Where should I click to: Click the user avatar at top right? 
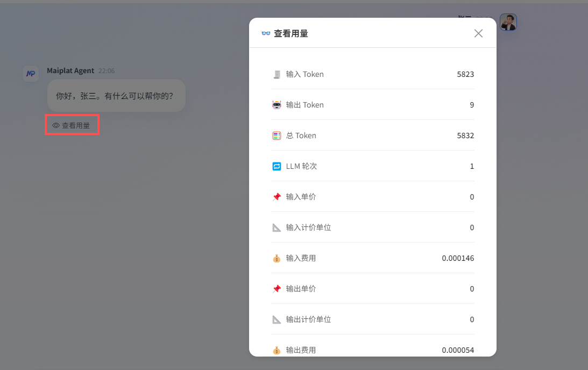click(508, 22)
